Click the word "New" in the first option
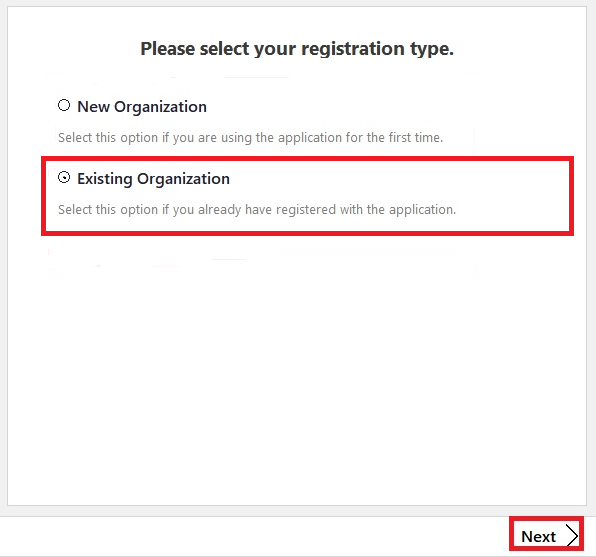Viewport: 596px width, 557px height. tap(94, 107)
